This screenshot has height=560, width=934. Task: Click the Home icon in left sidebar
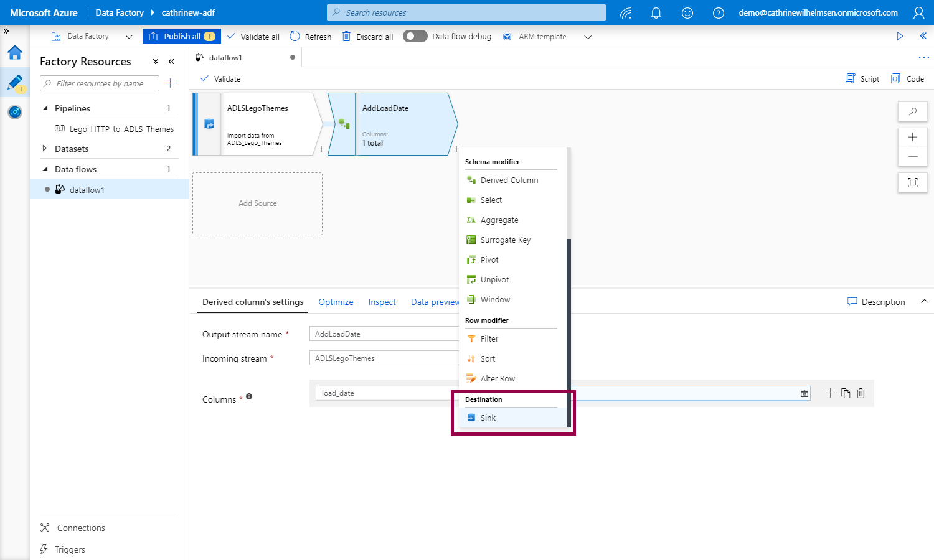[15, 53]
